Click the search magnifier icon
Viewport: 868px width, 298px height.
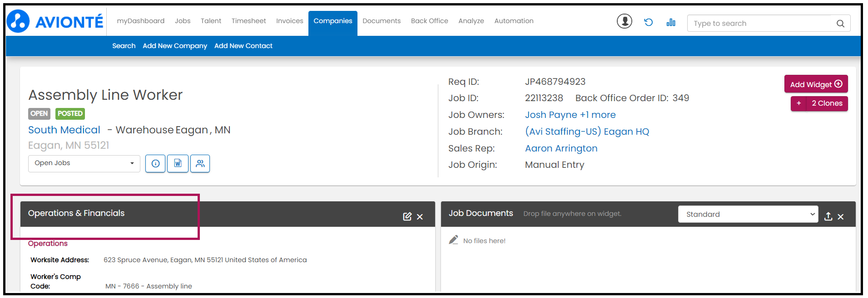click(x=840, y=24)
